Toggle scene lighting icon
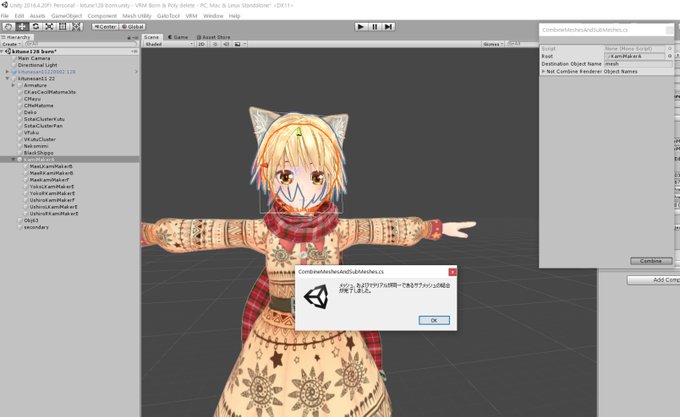The image size is (680, 417). (215, 44)
